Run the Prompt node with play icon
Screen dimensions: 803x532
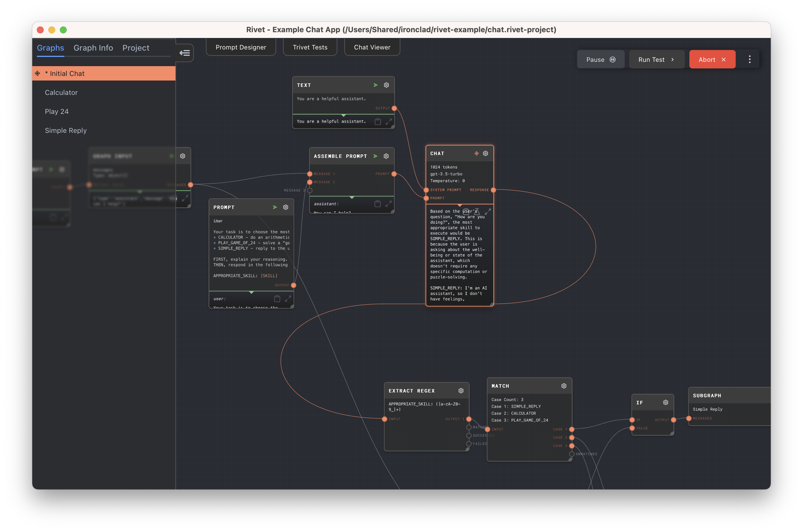coord(275,207)
